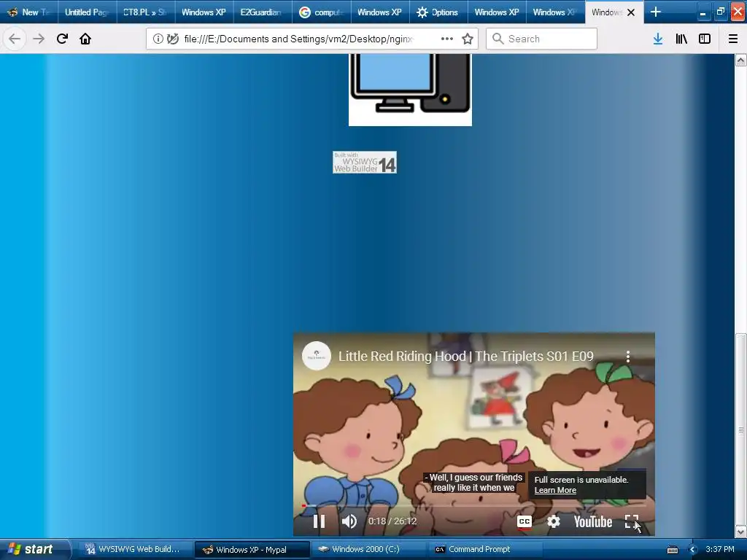Image resolution: width=747 pixels, height=560 pixels.
Task: Click the vertical scrollbar thumb
Action: pyautogui.click(x=741, y=429)
